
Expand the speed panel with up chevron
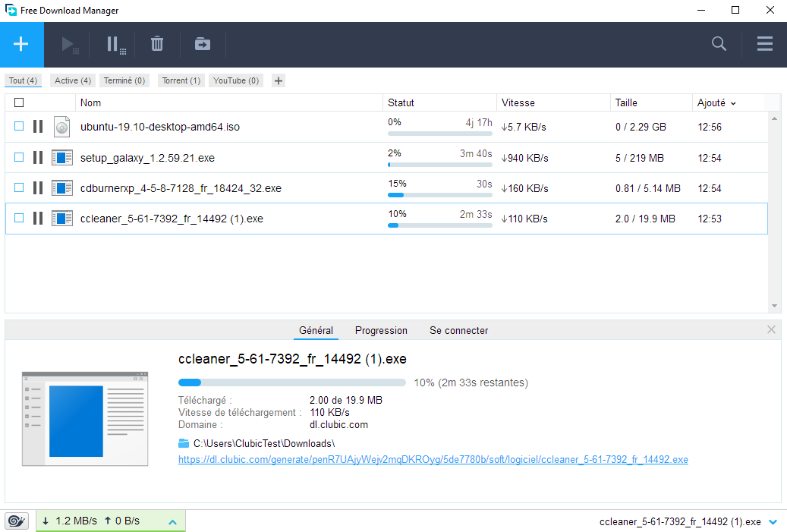click(x=173, y=522)
